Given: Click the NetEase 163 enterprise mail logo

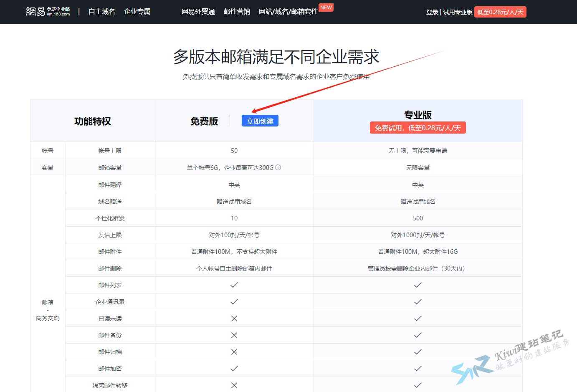Looking at the screenshot, I should 48,11.
